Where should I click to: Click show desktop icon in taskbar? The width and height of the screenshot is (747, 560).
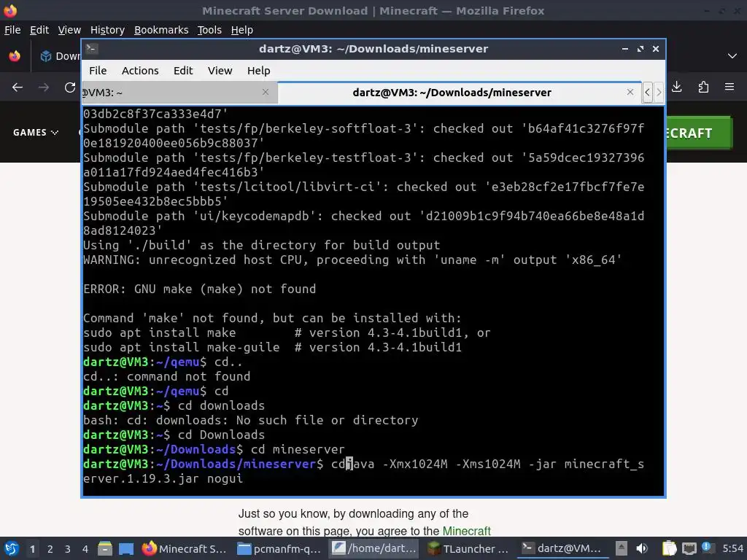(x=126, y=548)
